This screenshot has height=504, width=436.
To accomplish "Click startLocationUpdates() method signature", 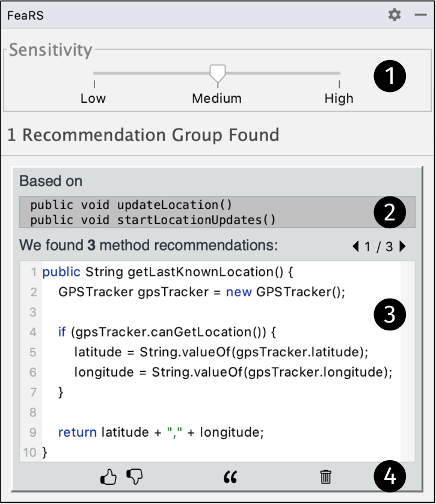I will point(153,220).
